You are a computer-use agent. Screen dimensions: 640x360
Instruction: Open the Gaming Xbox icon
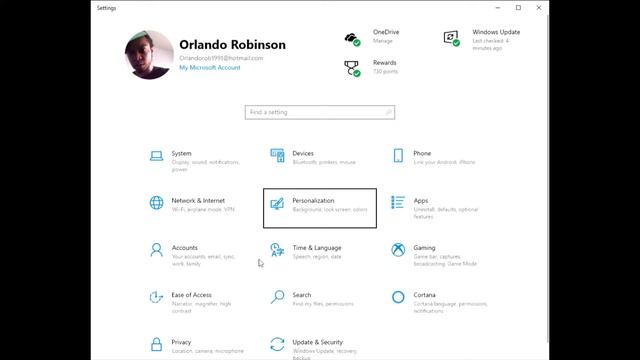pos(398,249)
